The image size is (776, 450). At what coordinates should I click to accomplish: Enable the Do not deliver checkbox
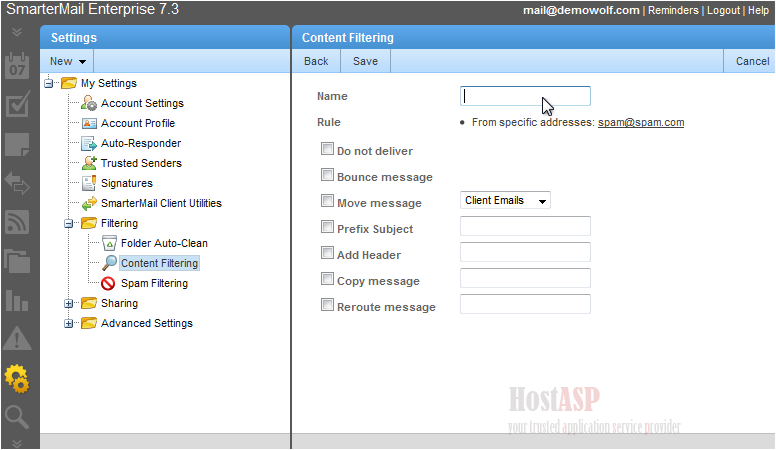(327, 149)
